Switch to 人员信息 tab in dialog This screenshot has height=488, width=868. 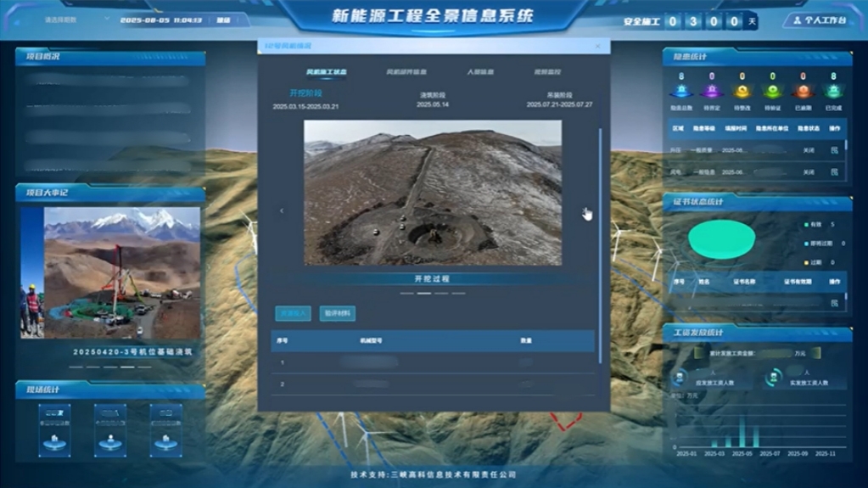[x=480, y=72]
